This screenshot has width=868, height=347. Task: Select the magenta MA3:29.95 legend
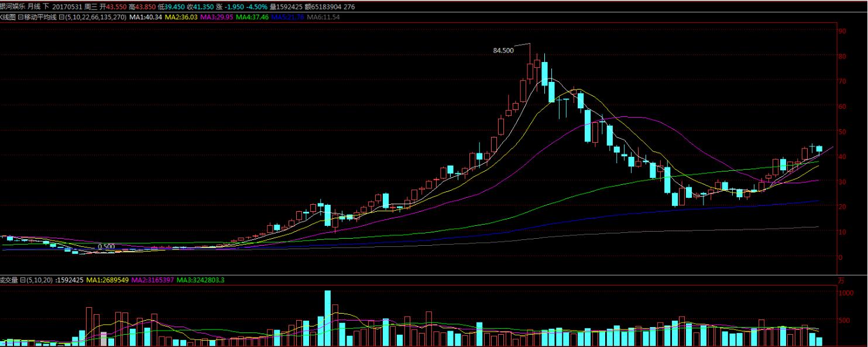coord(217,17)
